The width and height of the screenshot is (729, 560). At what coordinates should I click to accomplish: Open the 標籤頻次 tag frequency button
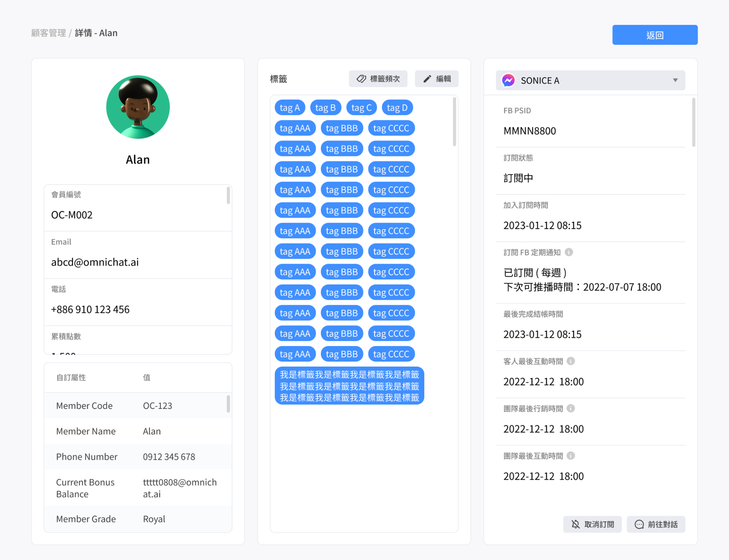tap(378, 79)
